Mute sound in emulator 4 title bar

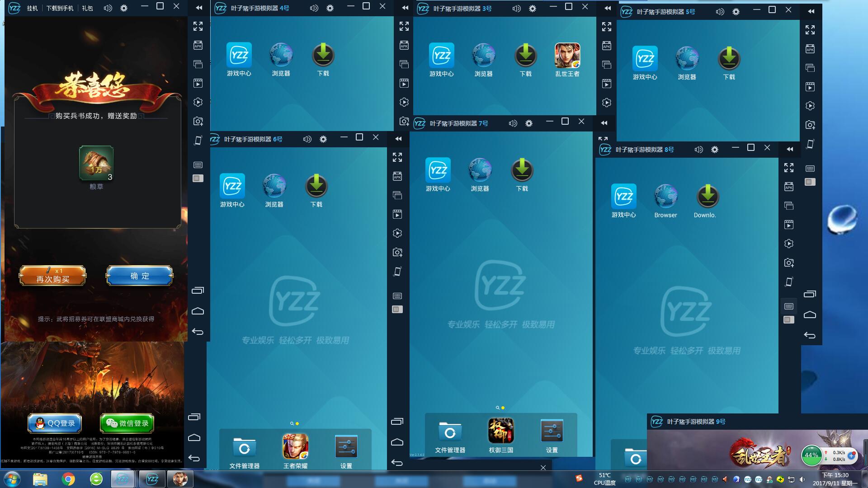314,8
